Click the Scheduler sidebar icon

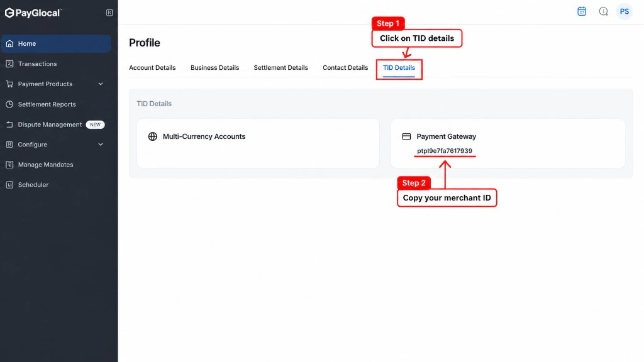click(x=9, y=185)
